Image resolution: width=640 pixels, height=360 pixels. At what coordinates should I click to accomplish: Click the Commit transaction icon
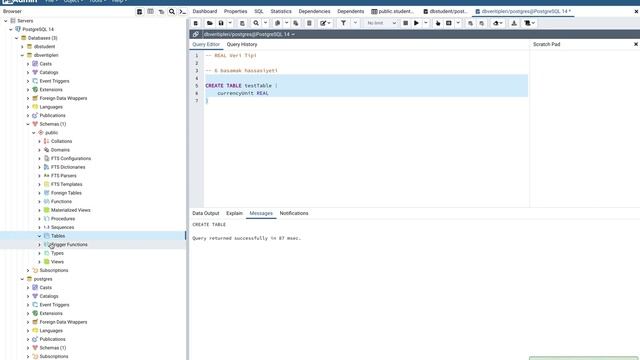point(470,23)
